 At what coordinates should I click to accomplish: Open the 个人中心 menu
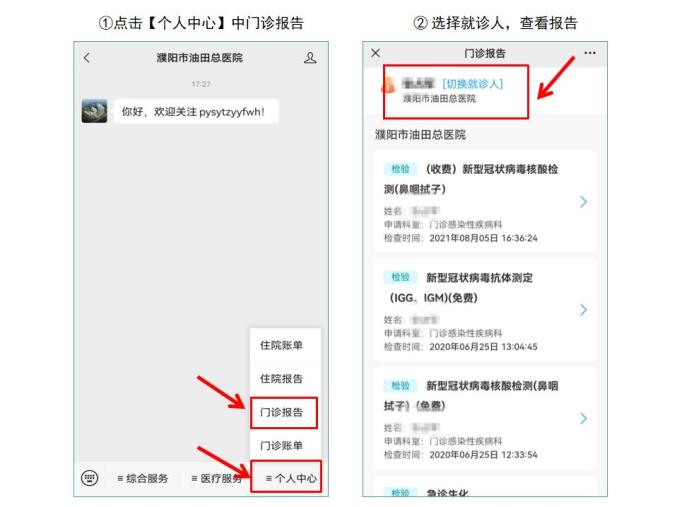291,478
